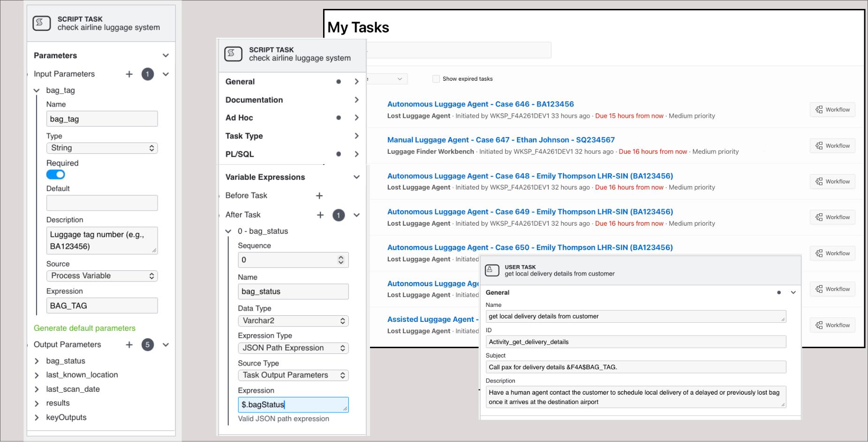Click the User Task icon in the popup header
This screenshot has width=868, height=442.
[491, 270]
